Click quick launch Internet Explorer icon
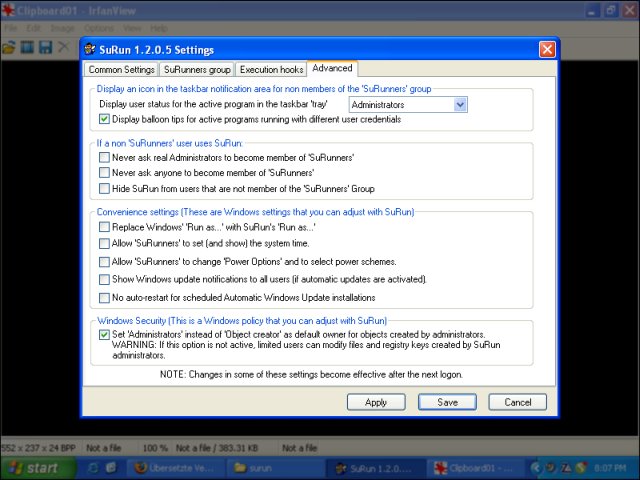 tap(93, 468)
